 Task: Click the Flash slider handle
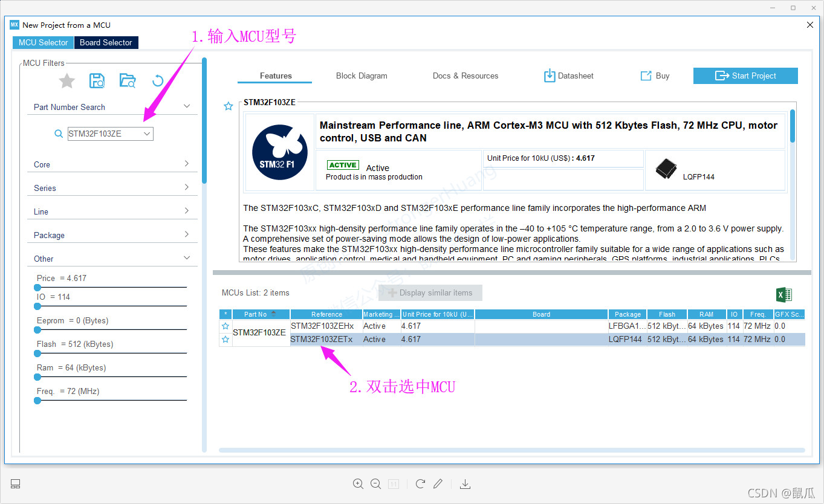37,354
